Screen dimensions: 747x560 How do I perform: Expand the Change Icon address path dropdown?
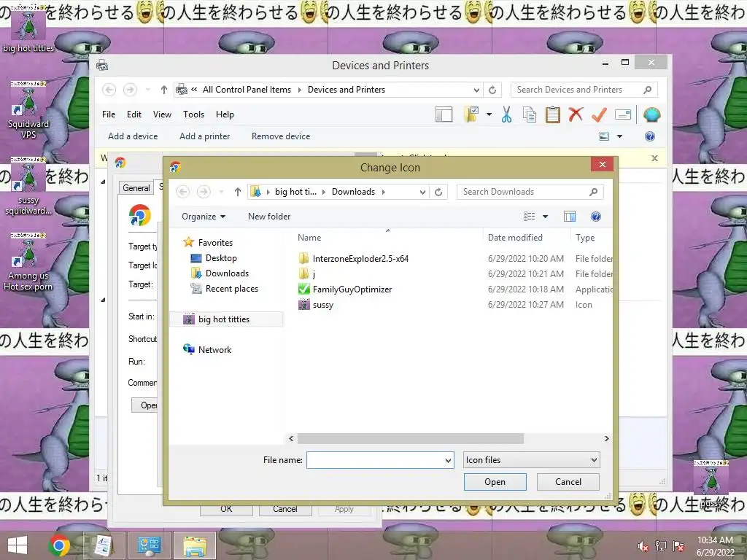422,192
